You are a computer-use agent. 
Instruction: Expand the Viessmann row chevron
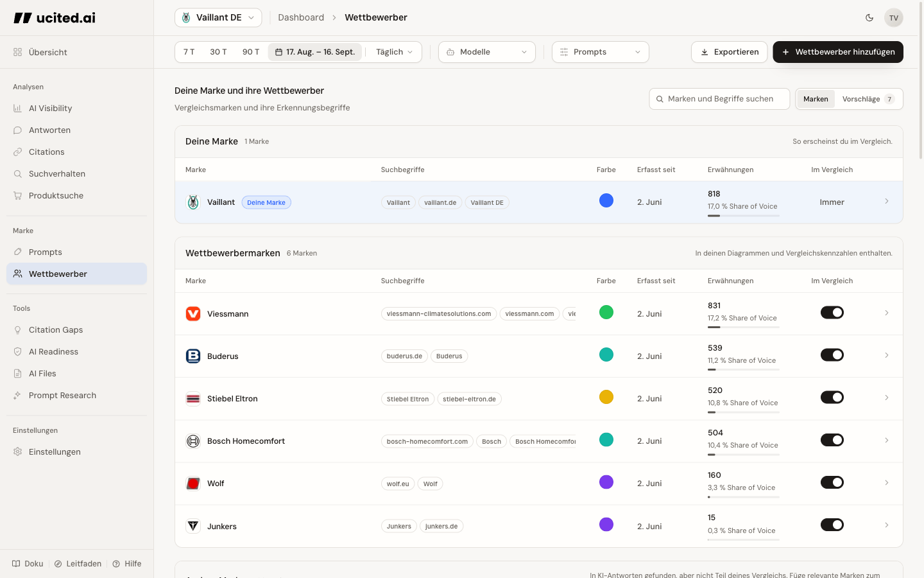(887, 313)
